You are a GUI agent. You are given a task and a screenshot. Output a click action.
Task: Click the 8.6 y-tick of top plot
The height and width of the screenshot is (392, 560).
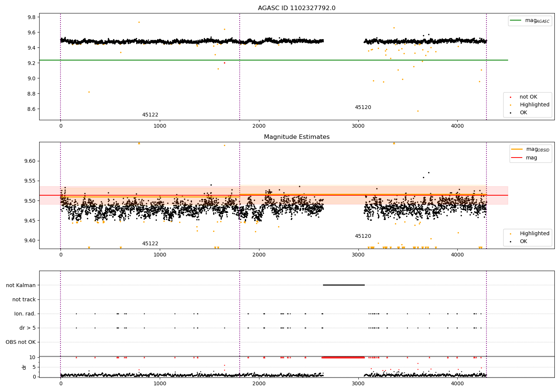coord(32,109)
